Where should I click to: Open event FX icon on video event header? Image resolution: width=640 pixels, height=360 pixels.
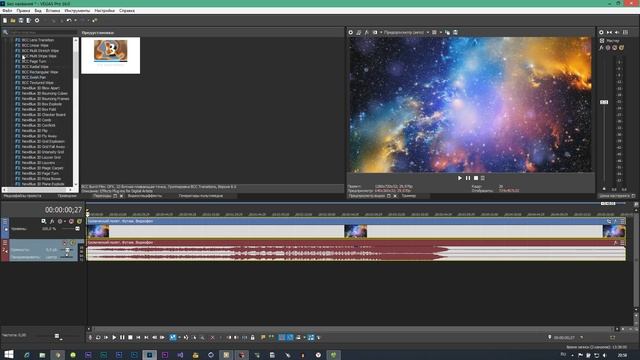click(x=616, y=221)
